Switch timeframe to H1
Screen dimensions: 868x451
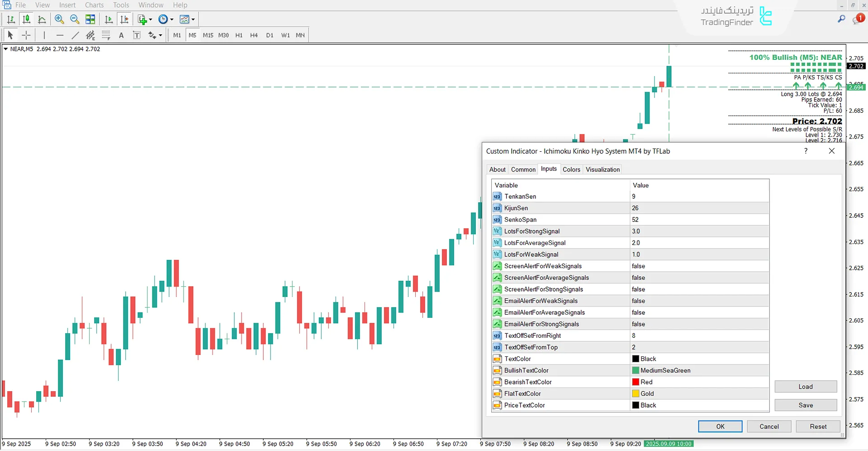[239, 35]
